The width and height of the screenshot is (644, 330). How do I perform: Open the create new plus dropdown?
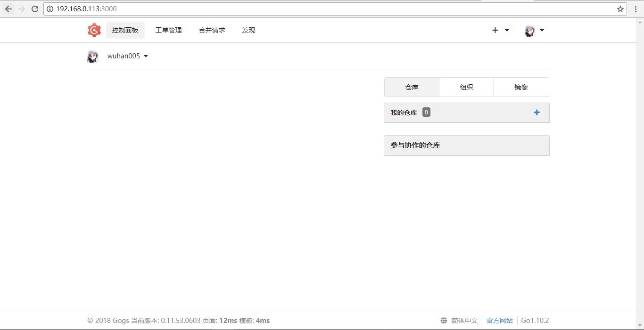(501, 30)
